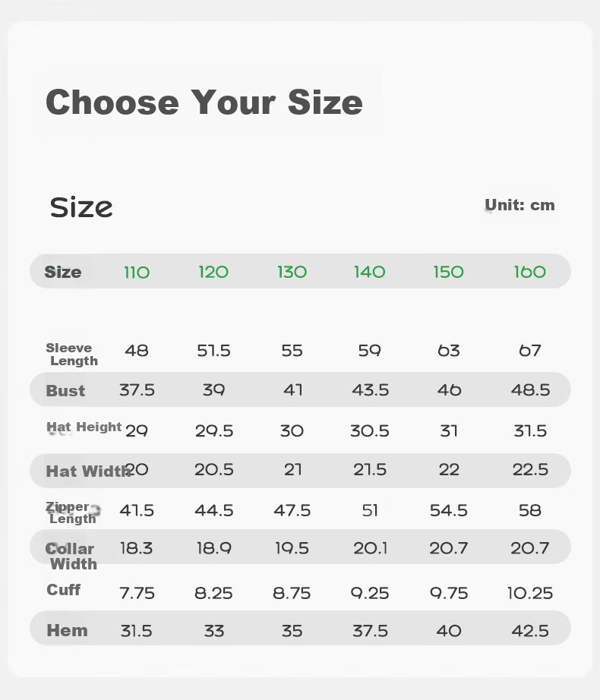Select size 130 column header
This screenshot has width=600, height=700.
point(292,272)
